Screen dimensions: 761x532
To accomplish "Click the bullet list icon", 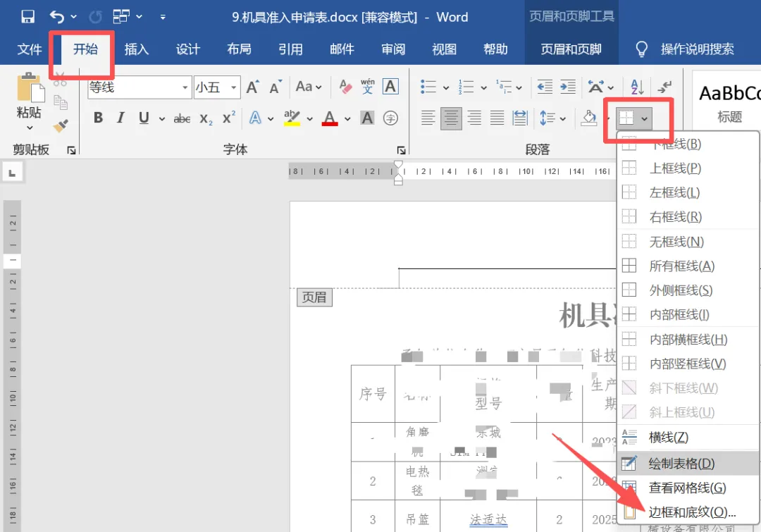I will coord(428,87).
